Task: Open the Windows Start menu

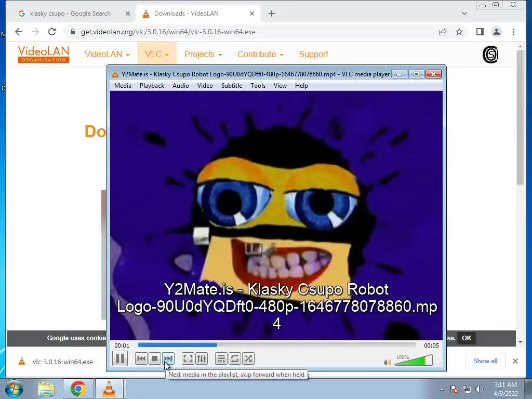Action: coord(14,389)
